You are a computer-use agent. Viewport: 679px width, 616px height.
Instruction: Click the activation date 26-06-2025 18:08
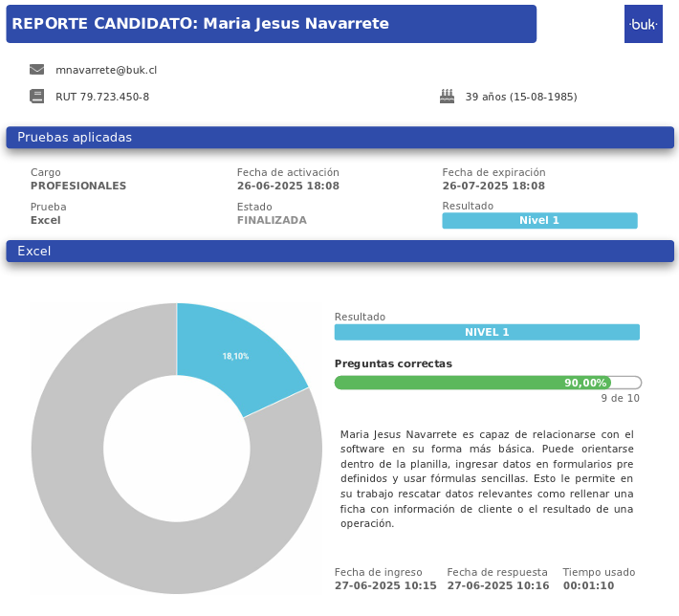point(288,187)
